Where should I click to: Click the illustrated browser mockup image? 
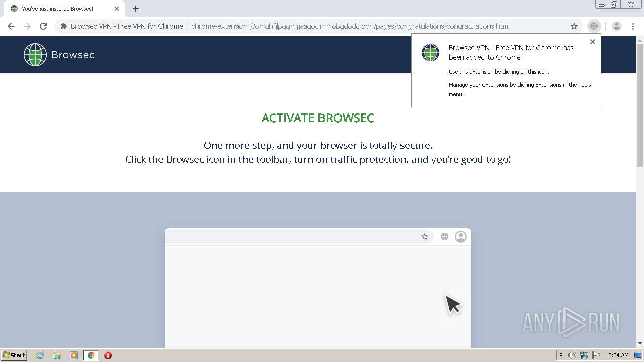[318, 288]
